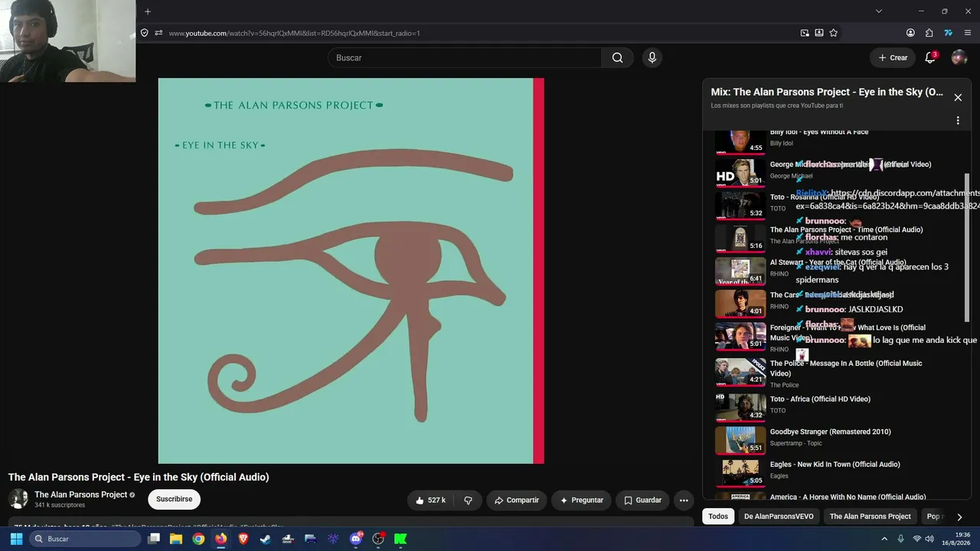Click the YouTube Buscar search field
Viewport: 980px width, 551px height.
(x=465, y=57)
